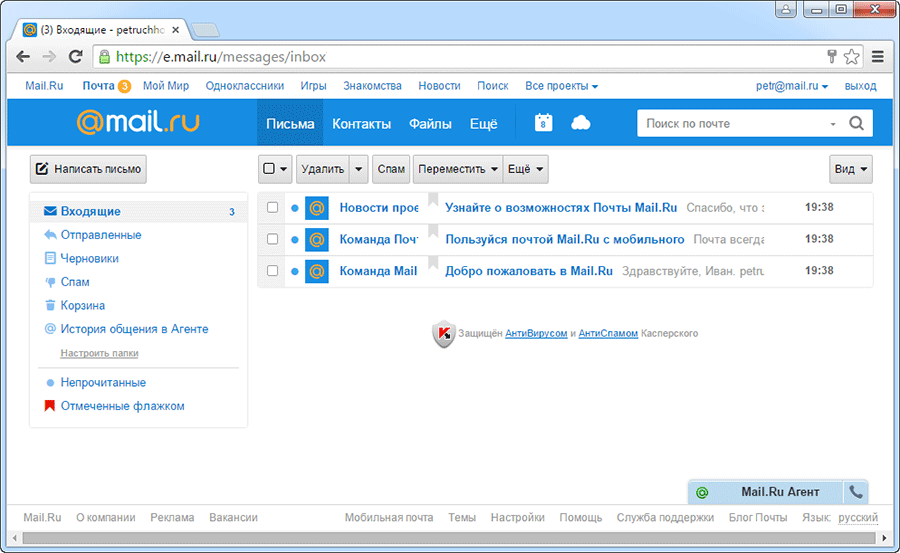Screen dimensions: 900x553
Task: Tick checkbox for Новости проекта message
Action: pyautogui.click(x=273, y=207)
